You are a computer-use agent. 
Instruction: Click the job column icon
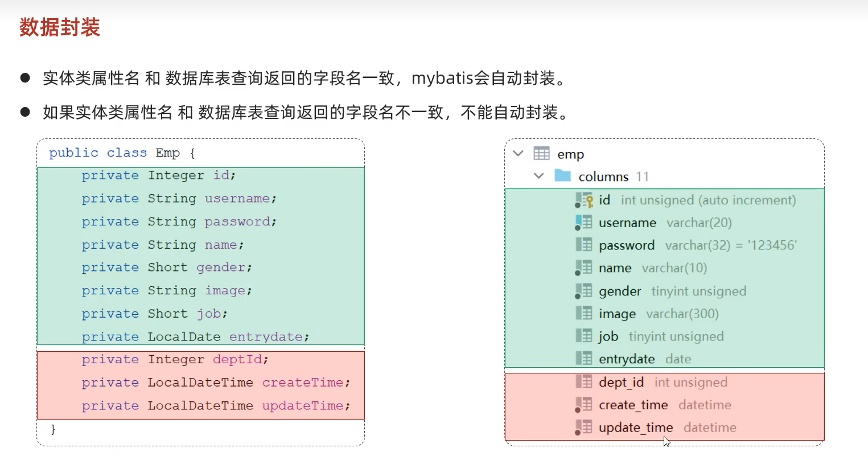[x=584, y=336]
